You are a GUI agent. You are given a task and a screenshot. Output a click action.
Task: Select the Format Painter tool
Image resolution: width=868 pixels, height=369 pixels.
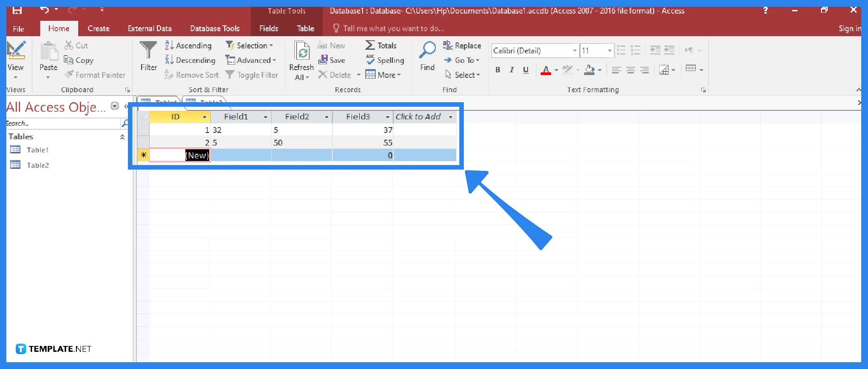click(95, 75)
